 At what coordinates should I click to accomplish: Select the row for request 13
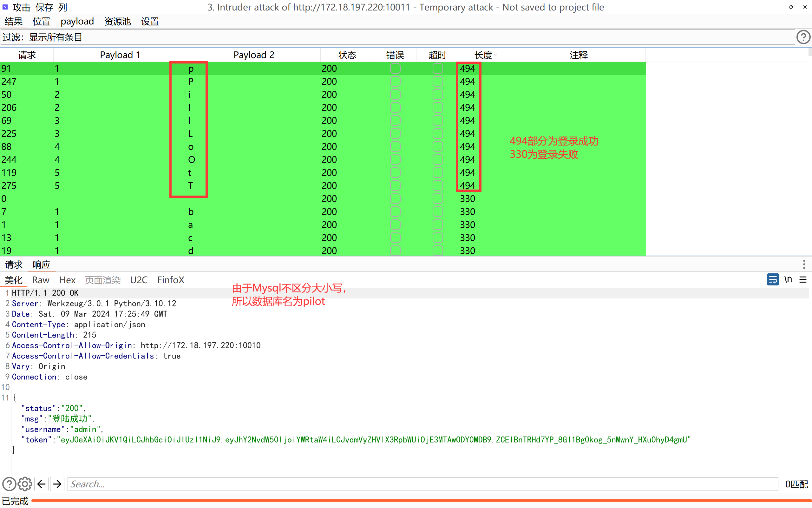tap(323, 238)
